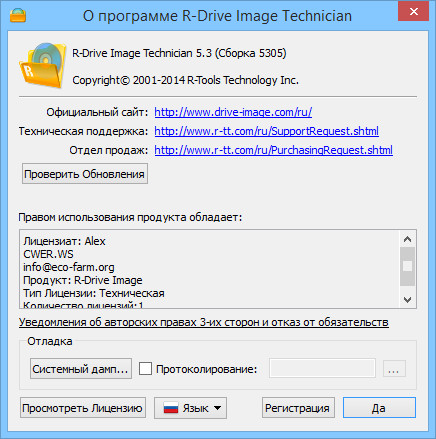Viewport: 436px width, 439px height.
Task: Click the Системный дамп... button
Action: (x=81, y=369)
